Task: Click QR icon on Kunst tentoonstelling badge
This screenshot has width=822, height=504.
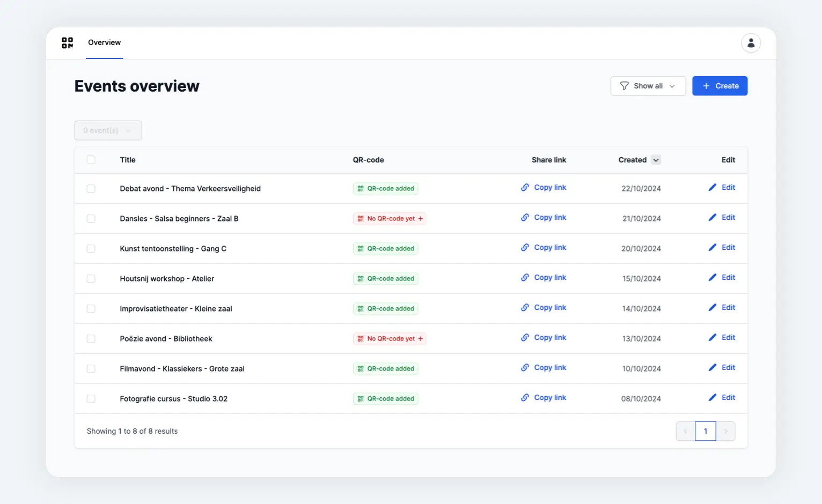Action: point(361,249)
